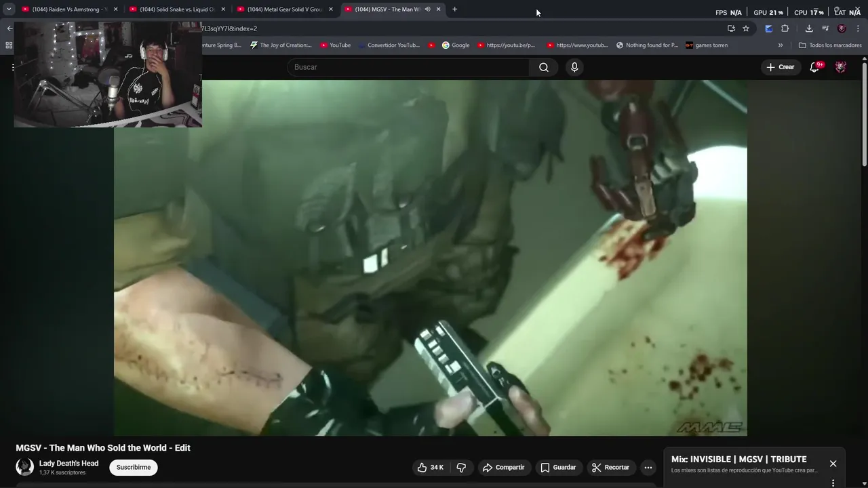Open the YouTube account avatar menu

coord(841,67)
